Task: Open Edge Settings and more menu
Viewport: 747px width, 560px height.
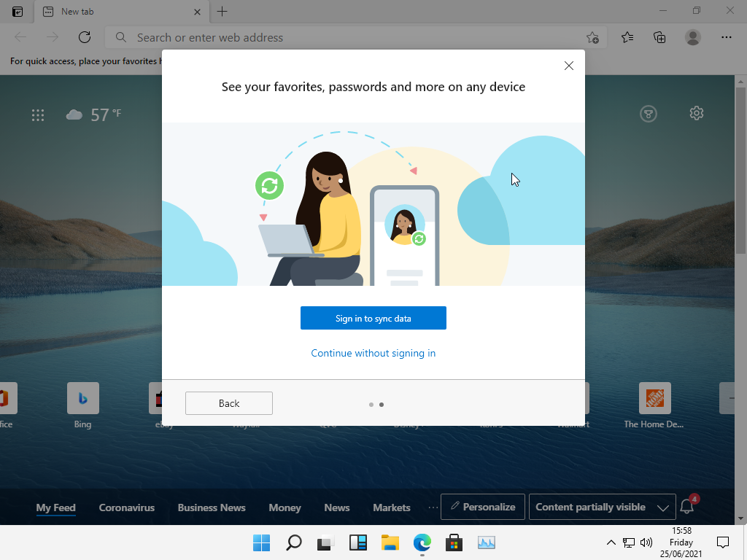Action: [726, 37]
